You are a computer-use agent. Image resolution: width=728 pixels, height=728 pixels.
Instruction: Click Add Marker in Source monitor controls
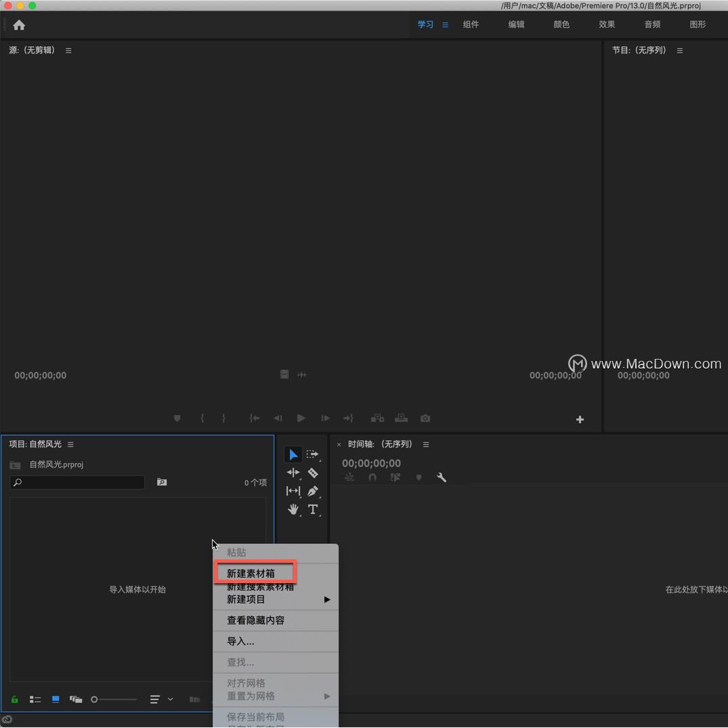click(x=177, y=419)
